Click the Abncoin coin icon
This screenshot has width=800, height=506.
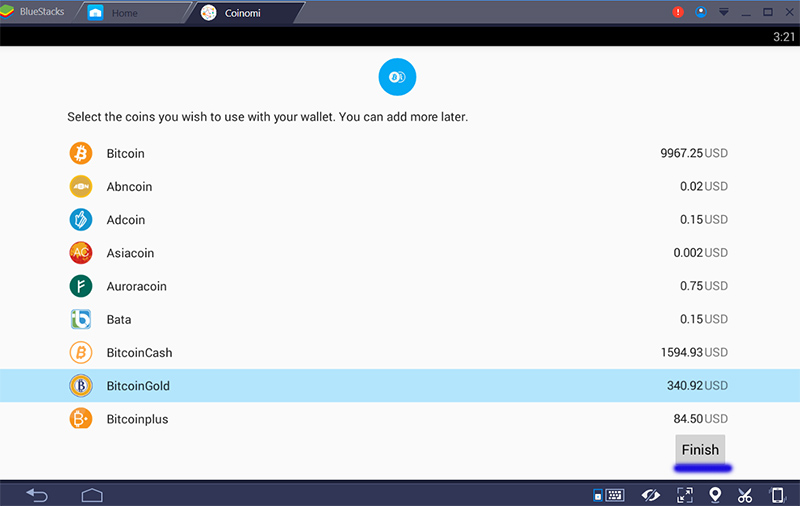(81, 186)
